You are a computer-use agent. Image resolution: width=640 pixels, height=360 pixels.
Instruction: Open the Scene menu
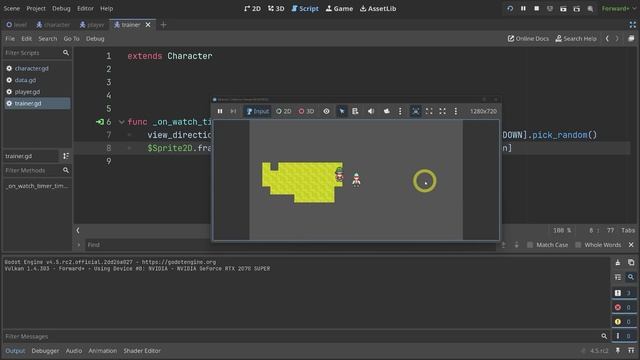pos(11,9)
